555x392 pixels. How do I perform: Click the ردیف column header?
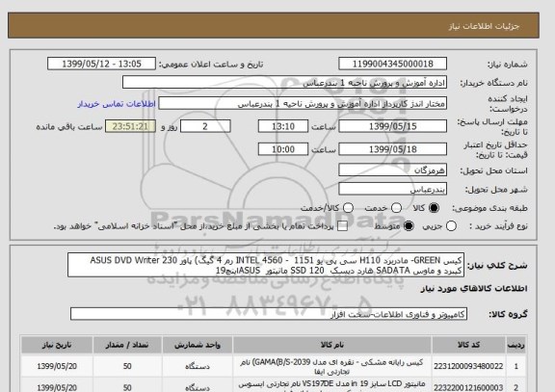[516, 345]
